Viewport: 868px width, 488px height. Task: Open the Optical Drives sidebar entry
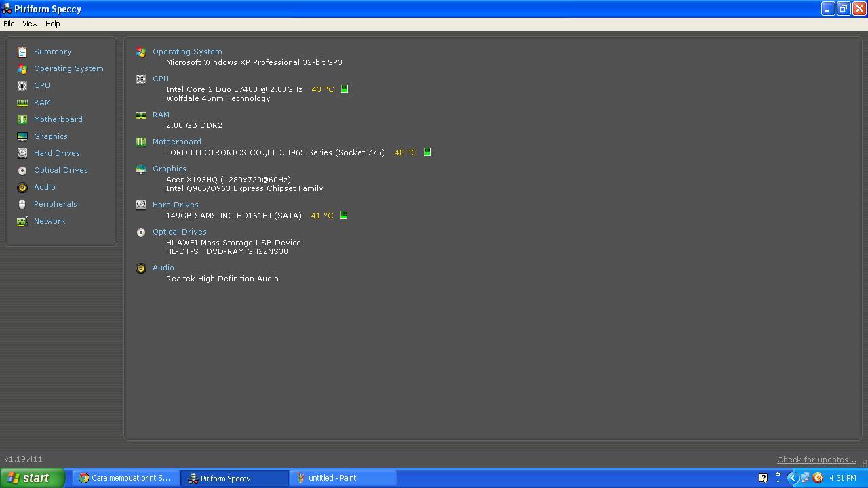(x=61, y=170)
